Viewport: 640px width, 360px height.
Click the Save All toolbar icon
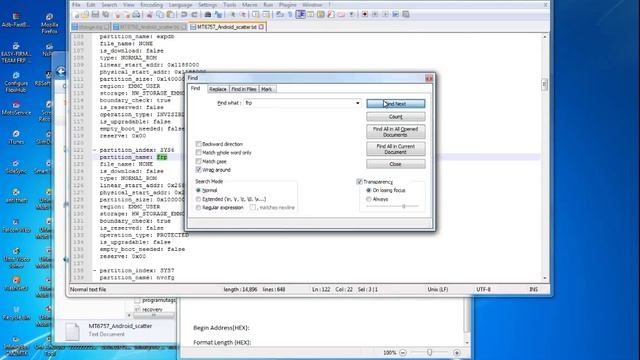coord(105,14)
